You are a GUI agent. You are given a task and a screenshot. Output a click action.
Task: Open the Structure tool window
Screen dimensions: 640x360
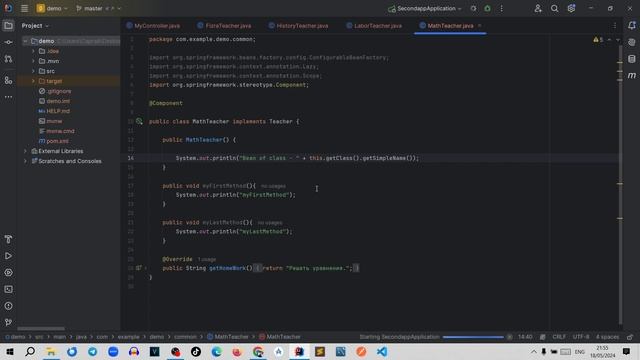[8, 80]
